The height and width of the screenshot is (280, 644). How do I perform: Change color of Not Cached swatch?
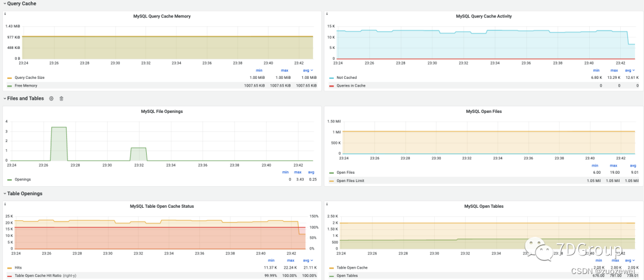click(332, 78)
